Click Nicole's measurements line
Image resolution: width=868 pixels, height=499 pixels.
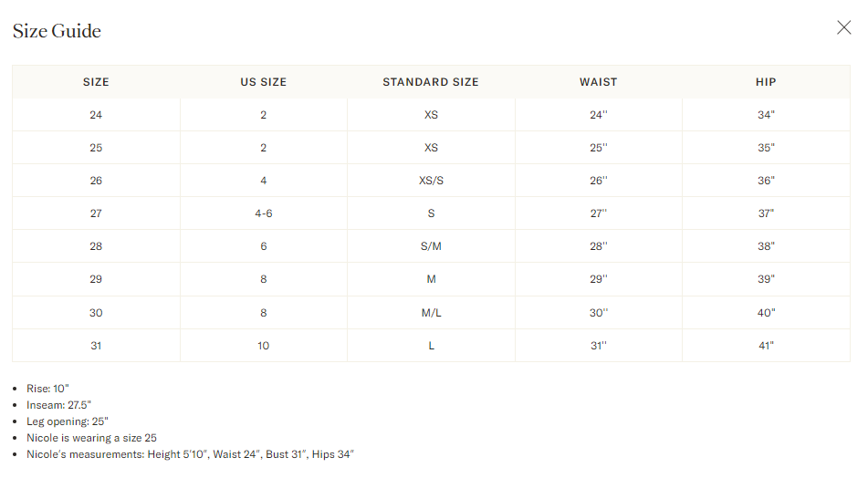(191, 454)
